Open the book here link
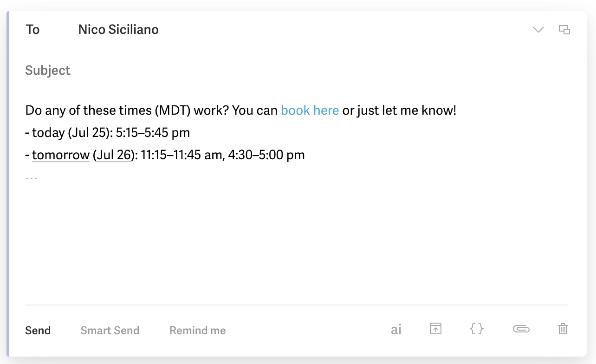The height and width of the screenshot is (364, 596). point(310,110)
